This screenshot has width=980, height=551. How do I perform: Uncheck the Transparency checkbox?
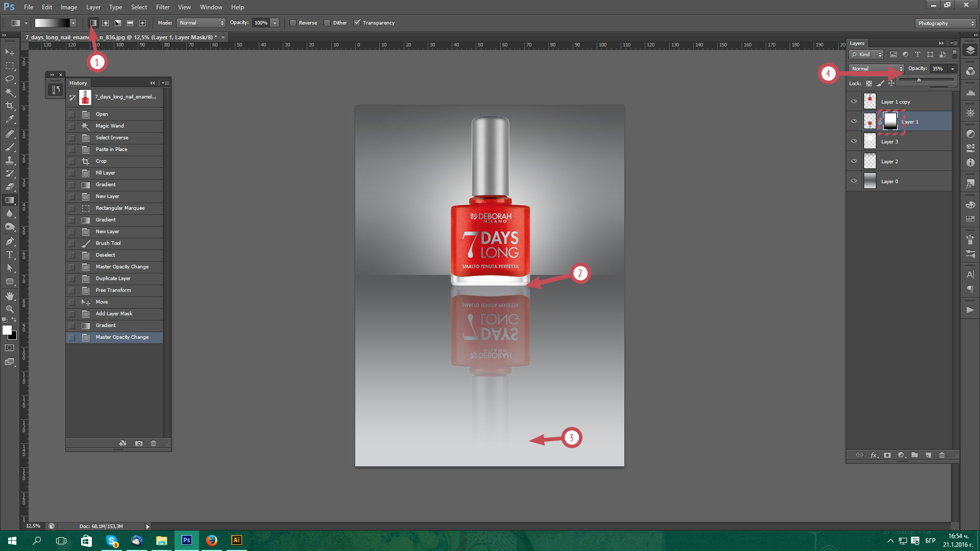tap(357, 23)
